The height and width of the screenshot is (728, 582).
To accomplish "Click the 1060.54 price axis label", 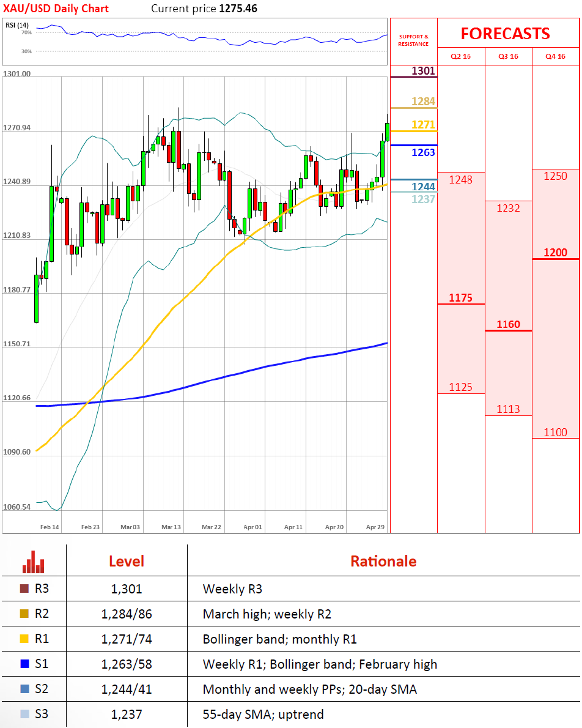I will (x=17, y=507).
